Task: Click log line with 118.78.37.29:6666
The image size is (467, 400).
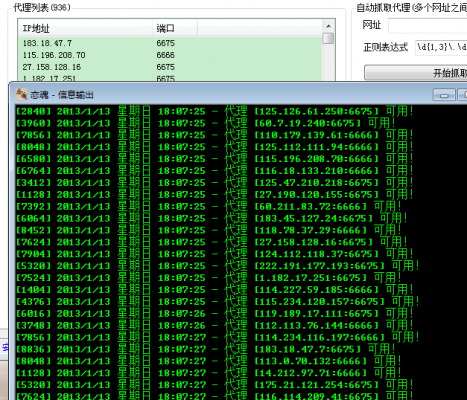Action: 209,230
